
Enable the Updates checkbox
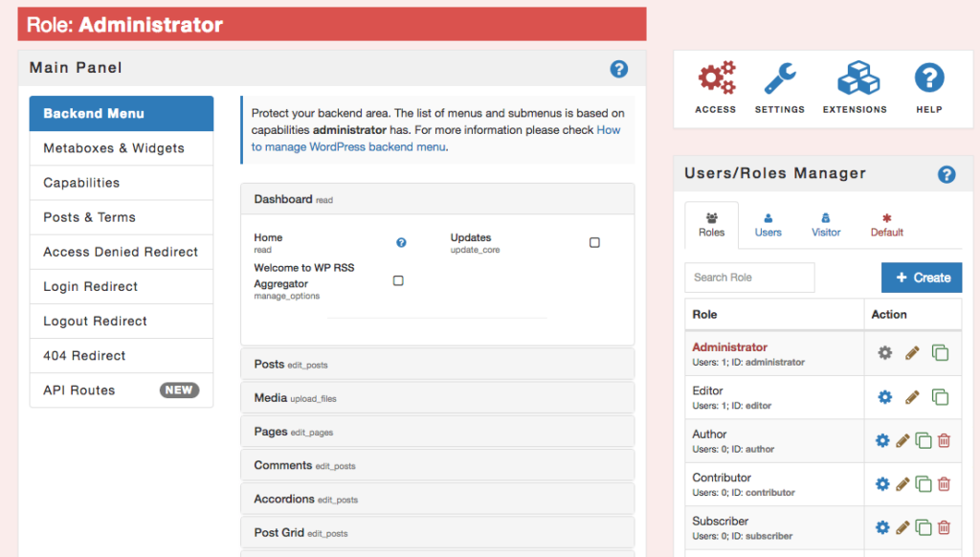pyautogui.click(x=594, y=242)
